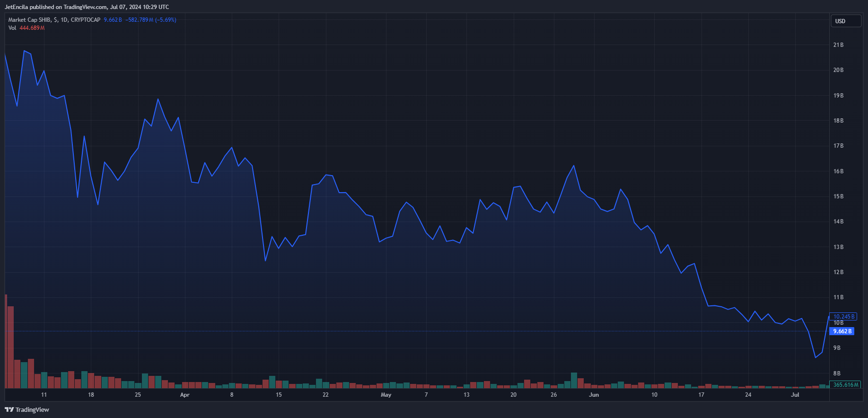This screenshot has width=868, height=418.
Task: Click the -5.69% change value
Action: 166,20
